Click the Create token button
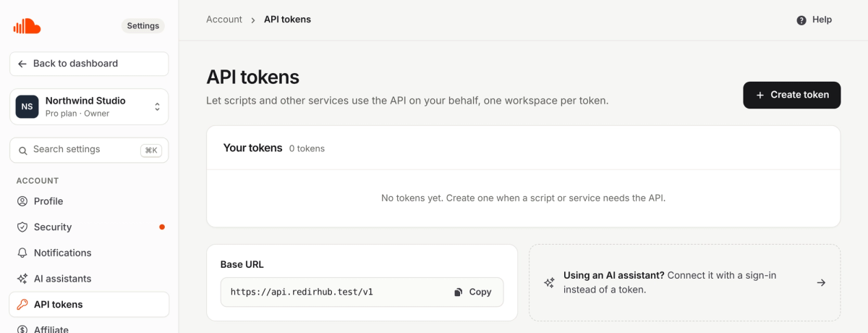Image resolution: width=868 pixels, height=333 pixels. [x=792, y=95]
